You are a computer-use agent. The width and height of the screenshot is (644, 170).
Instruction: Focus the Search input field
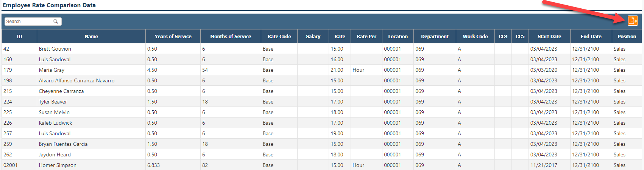[33, 22]
